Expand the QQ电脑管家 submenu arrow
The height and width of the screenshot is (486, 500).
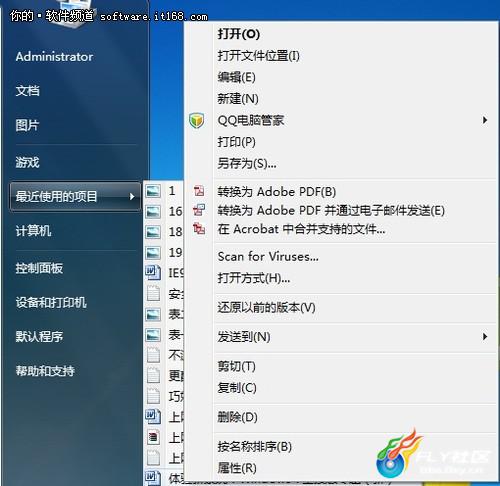tap(485, 120)
